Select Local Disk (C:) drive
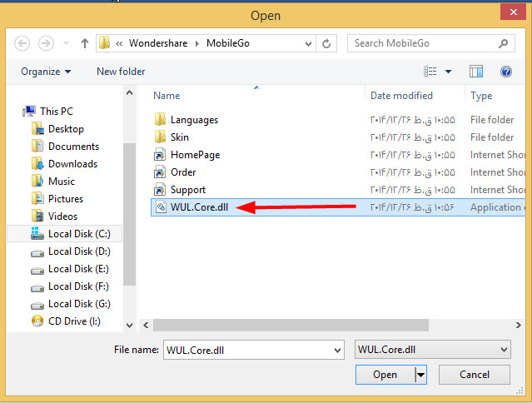The width and height of the screenshot is (532, 403). 64,234
